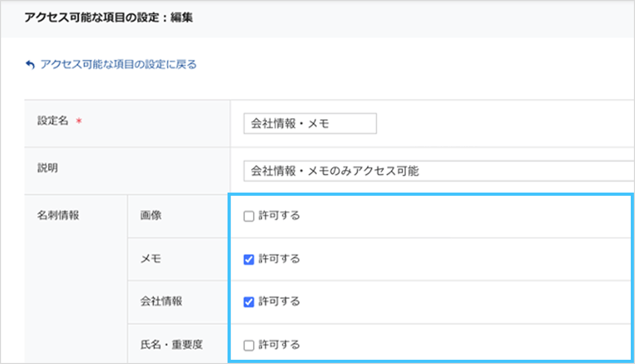The height and width of the screenshot is (364, 635).
Task: Click 許可する label in 画像 row
Action: coord(279,216)
